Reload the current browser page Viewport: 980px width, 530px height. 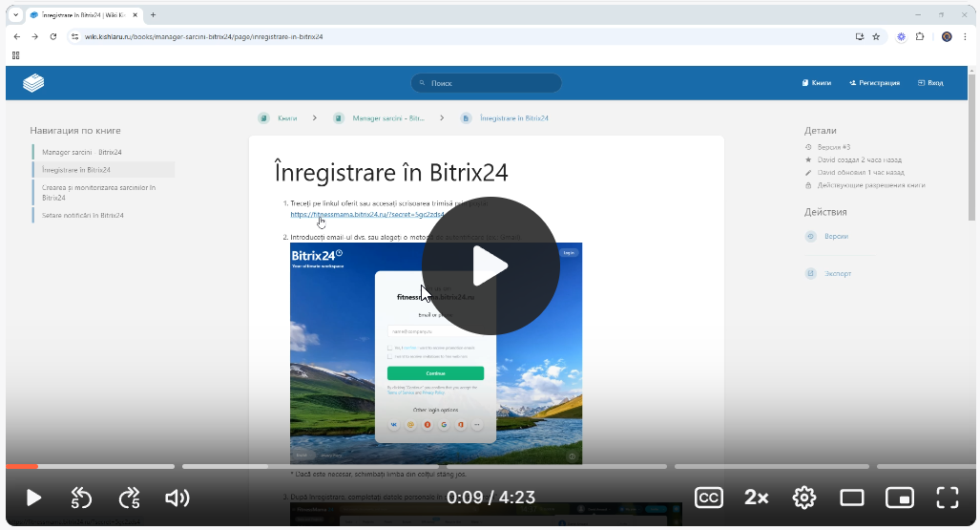tap(53, 37)
